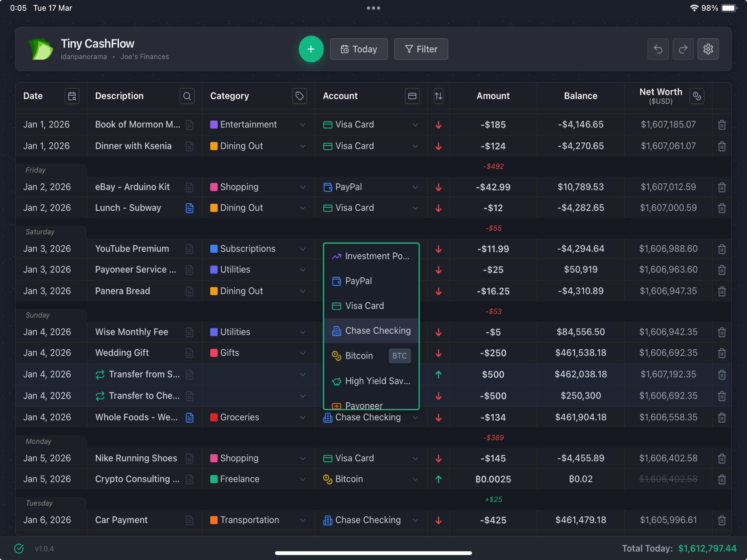This screenshot has width=747, height=560.
Task: Toggle the direction arrow for Nike Running Shoes row
Action: pyautogui.click(x=438, y=458)
